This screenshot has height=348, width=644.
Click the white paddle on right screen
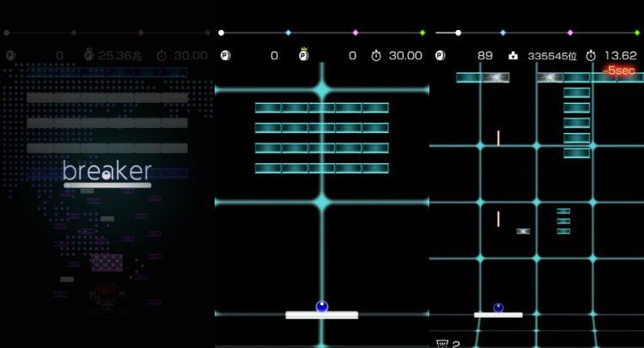(498, 315)
